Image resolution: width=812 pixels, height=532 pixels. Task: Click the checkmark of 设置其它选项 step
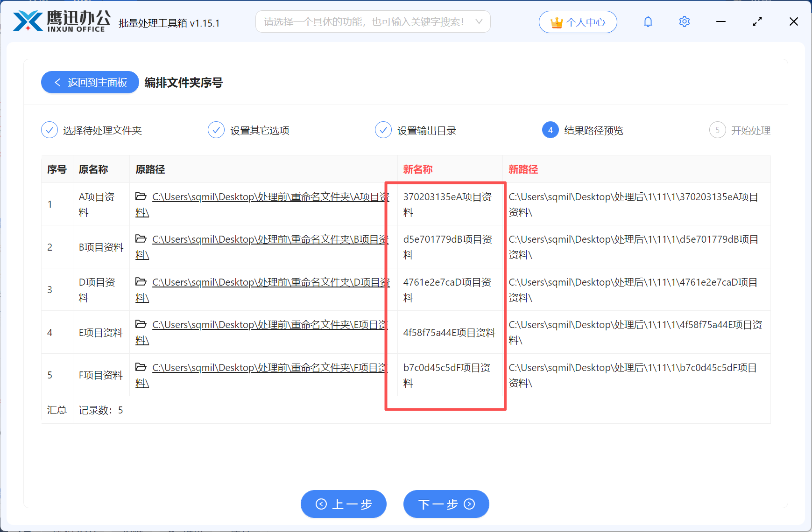pyautogui.click(x=216, y=130)
